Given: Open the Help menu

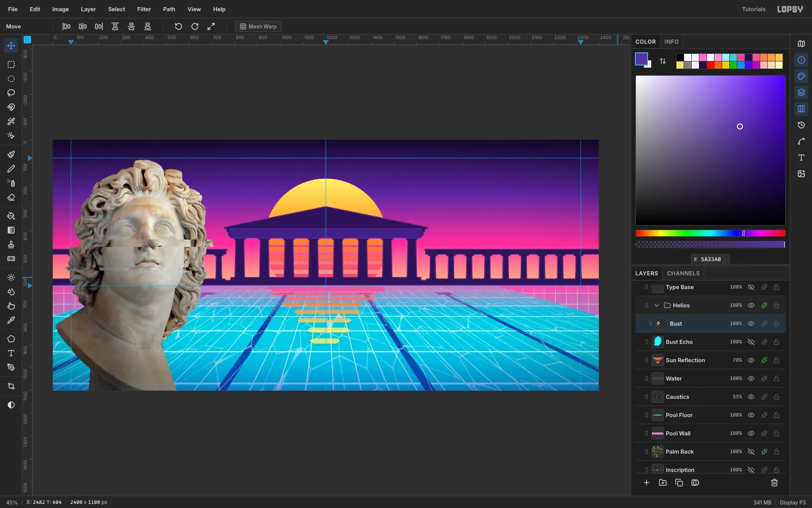Looking at the screenshot, I should pyautogui.click(x=219, y=9).
